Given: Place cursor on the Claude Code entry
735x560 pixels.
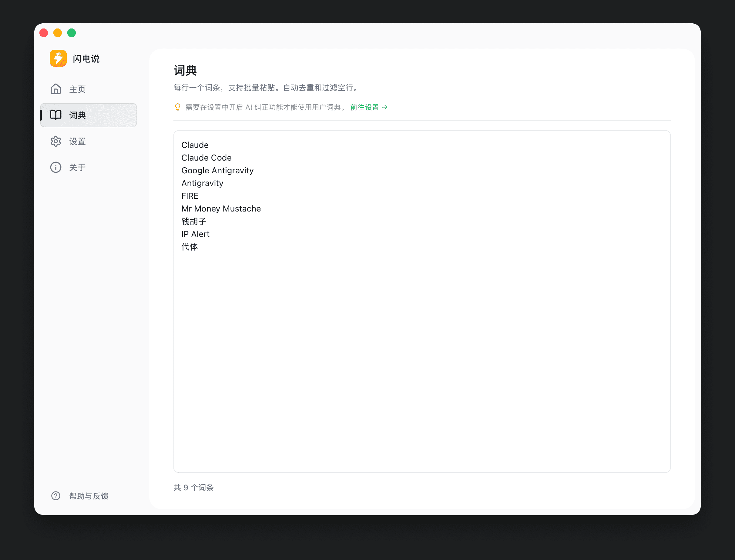Looking at the screenshot, I should pos(206,158).
